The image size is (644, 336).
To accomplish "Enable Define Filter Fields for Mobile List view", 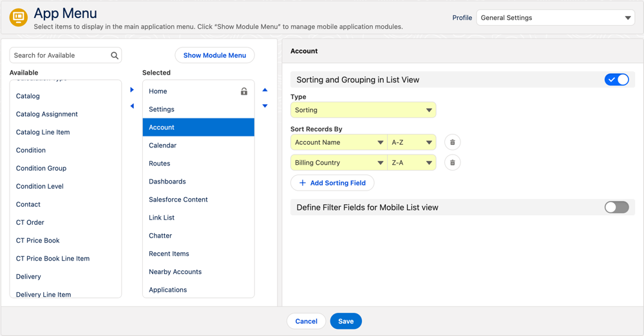I will point(616,207).
